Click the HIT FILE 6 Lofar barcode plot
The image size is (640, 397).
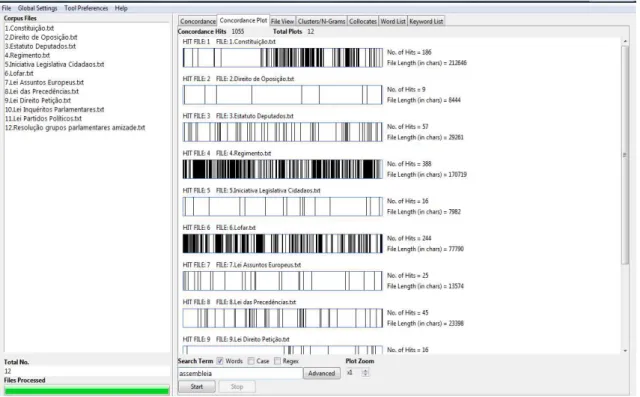point(282,244)
